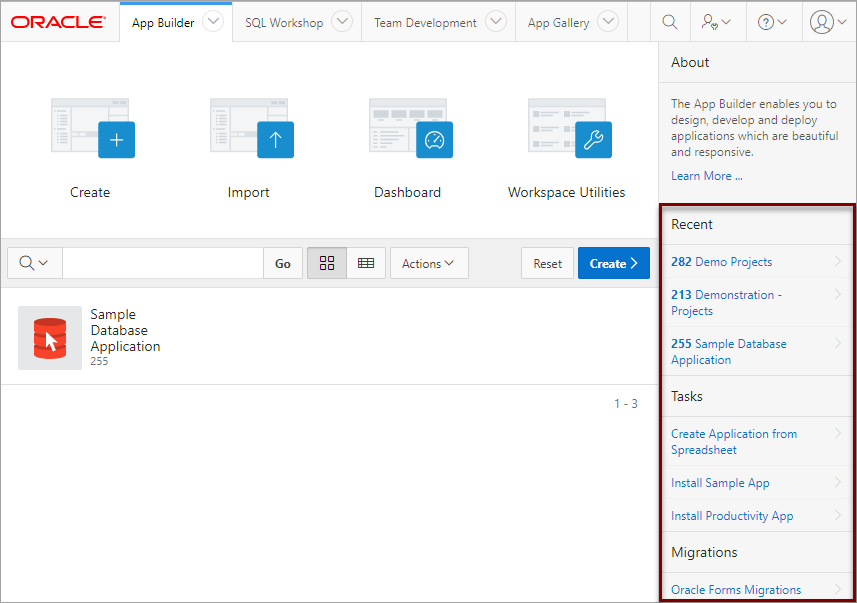The height and width of the screenshot is (603, 857).
Task: Open the Help menu icon
Action: (x=772, y=22)
